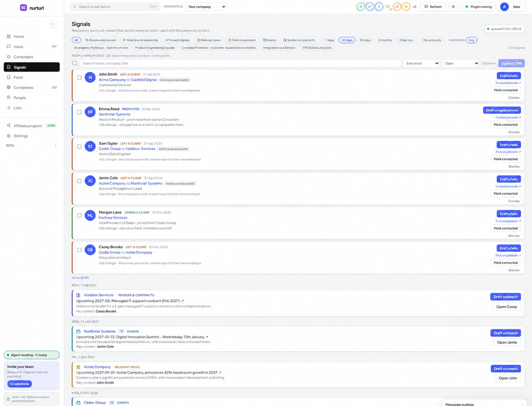The image size is (532, 406).
Task: Dismiss the Casey Brooks signal
Action: click(x=514, y=270)
